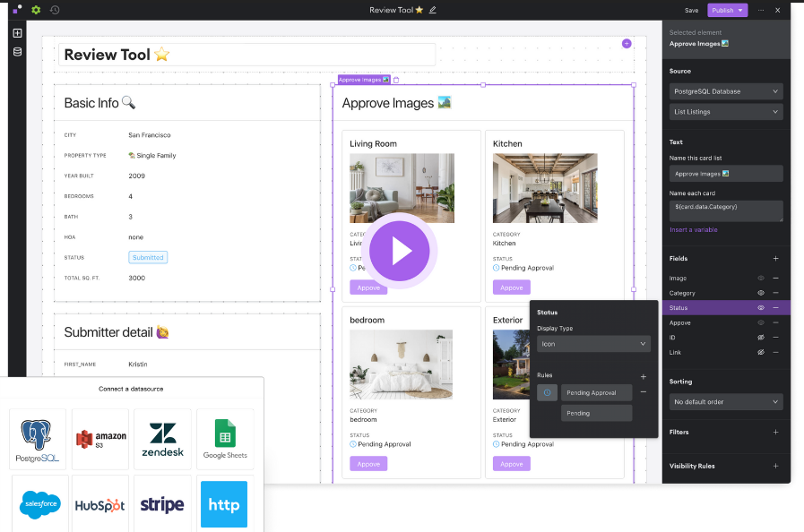Remove the Pending Approval rule
The width and height of the screenshot is (804, 532).
pyautogui.click(x=644, y=392)
